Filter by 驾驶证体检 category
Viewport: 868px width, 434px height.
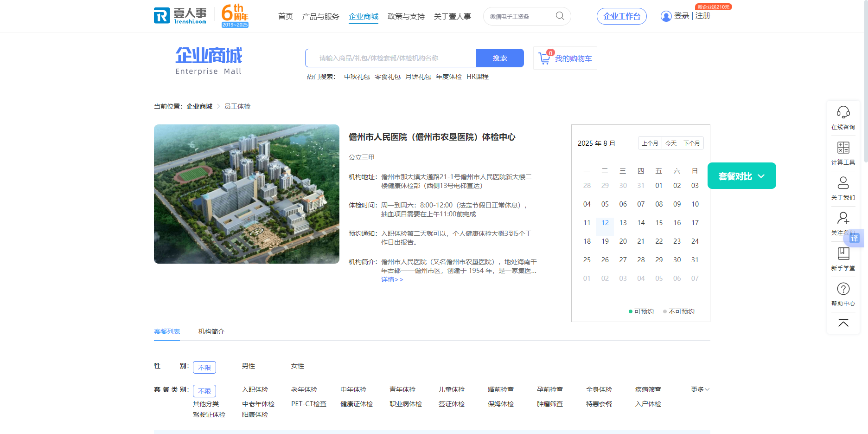209,415
